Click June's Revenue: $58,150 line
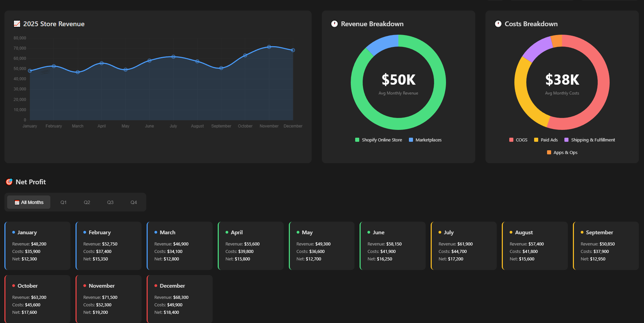 click(x=384, y=244)
